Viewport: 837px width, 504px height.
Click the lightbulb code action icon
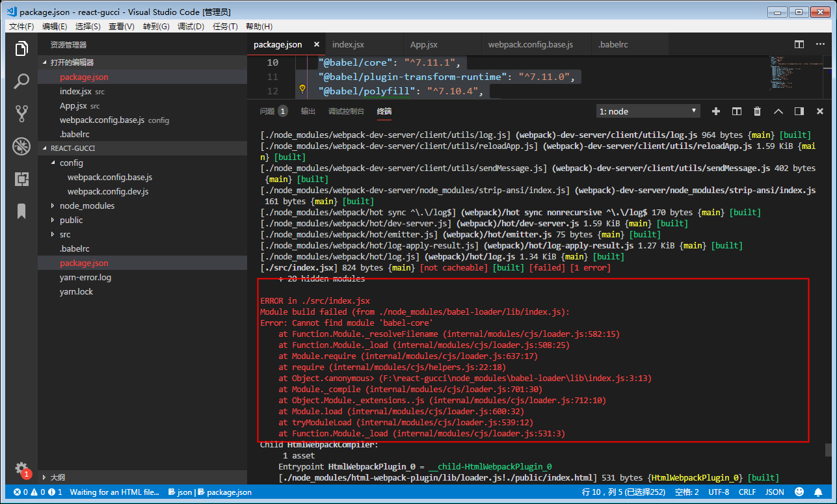point(302,89)
